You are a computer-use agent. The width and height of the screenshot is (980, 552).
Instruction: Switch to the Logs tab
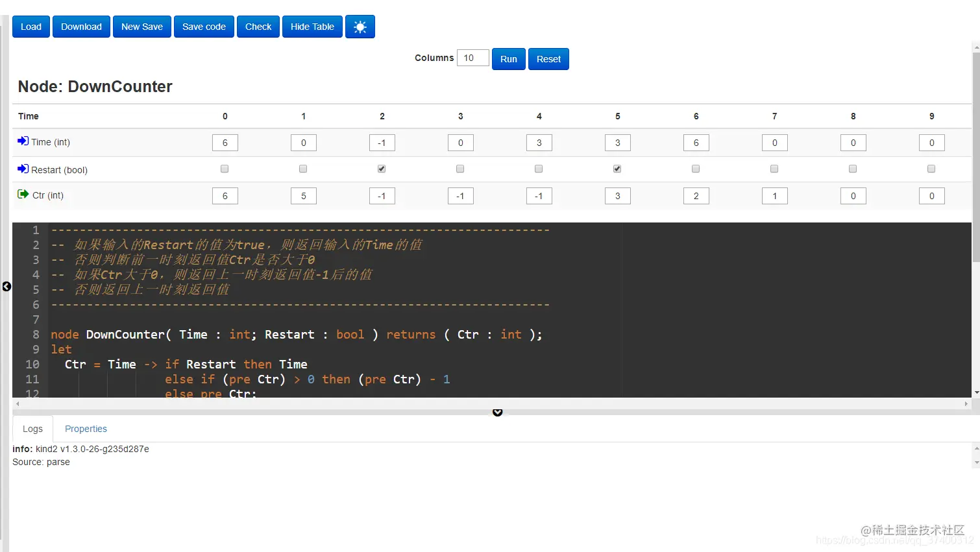pos(32,429)
